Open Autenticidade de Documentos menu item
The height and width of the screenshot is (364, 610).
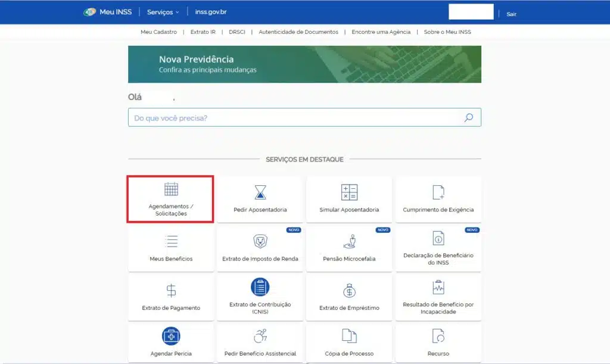pyautogui.click(x=298, y=32)
